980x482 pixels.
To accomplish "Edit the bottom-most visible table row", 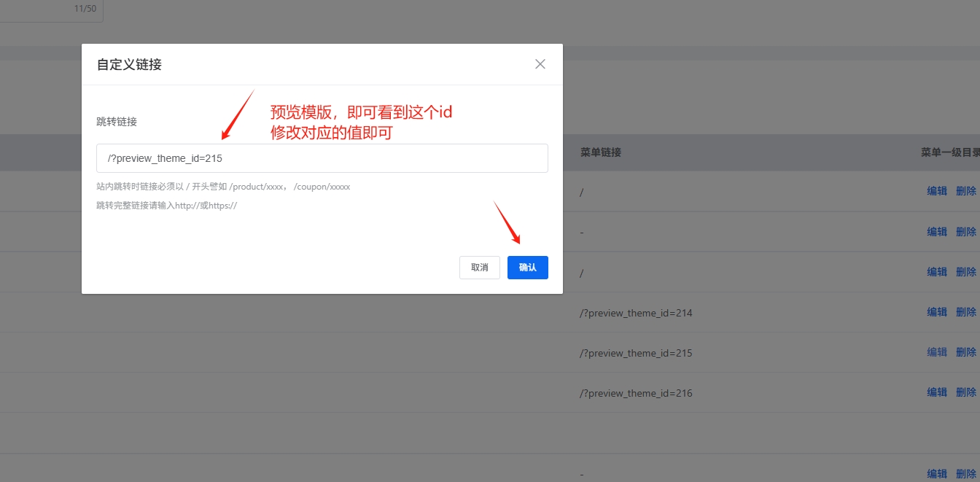I will [937, 474].
